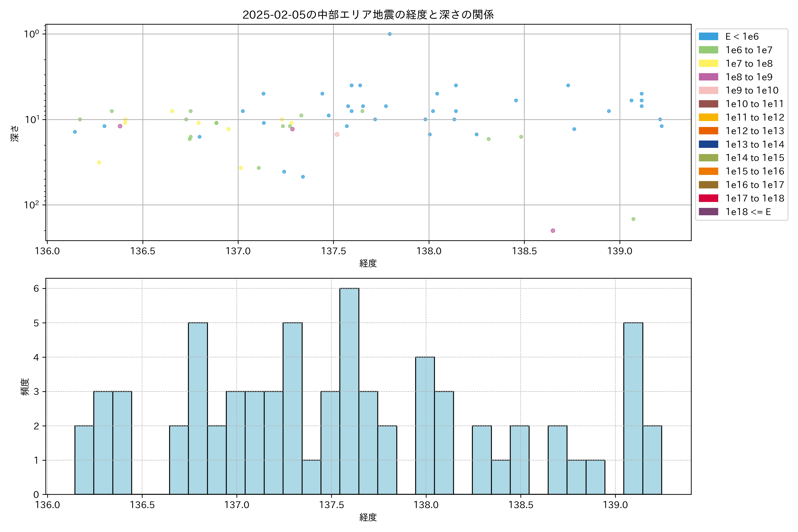Click the blue scatter point at depth 10^0
The image size is (798, 532).
pos(389,34)
